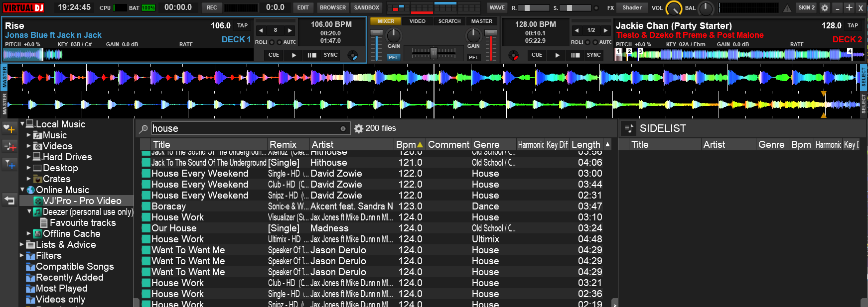
Task: Click the Sidelist panel icon
Action: pyautogui.click(x=629, y=128)
